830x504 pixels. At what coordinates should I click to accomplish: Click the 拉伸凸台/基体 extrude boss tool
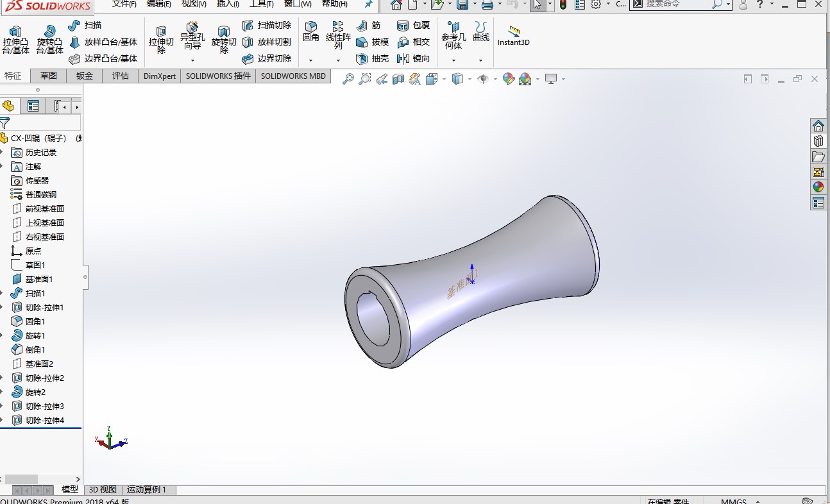click(15, 40)
